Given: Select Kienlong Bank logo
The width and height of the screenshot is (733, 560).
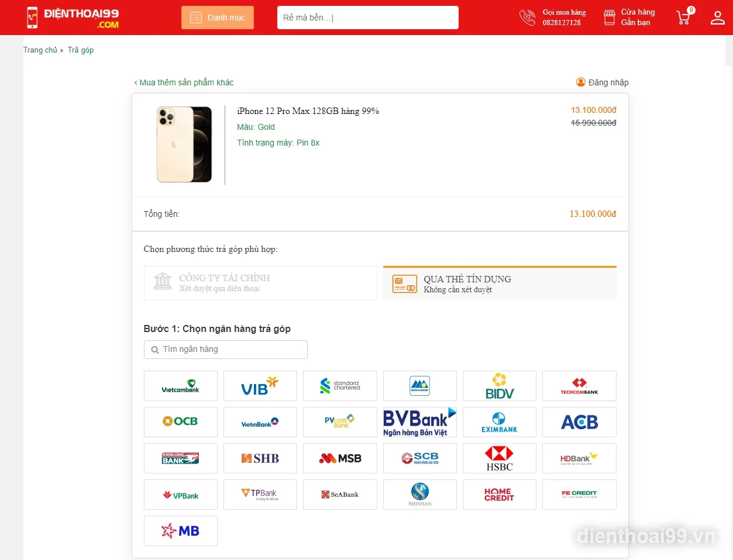Looking at the screenshot, I should (x=180, y=458).
